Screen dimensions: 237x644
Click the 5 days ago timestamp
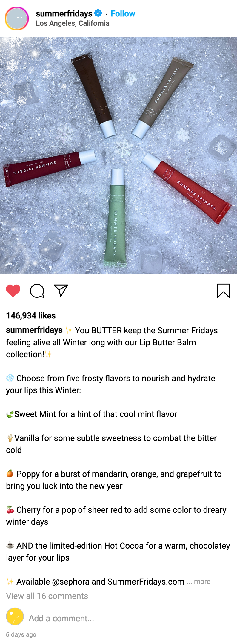pos(21,634)
